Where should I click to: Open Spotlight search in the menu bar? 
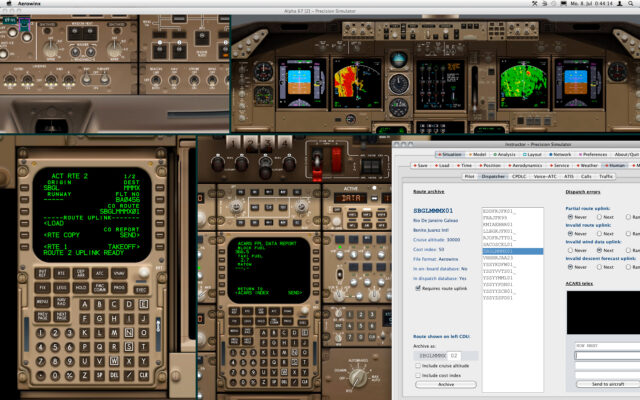(x=632, y=5)
